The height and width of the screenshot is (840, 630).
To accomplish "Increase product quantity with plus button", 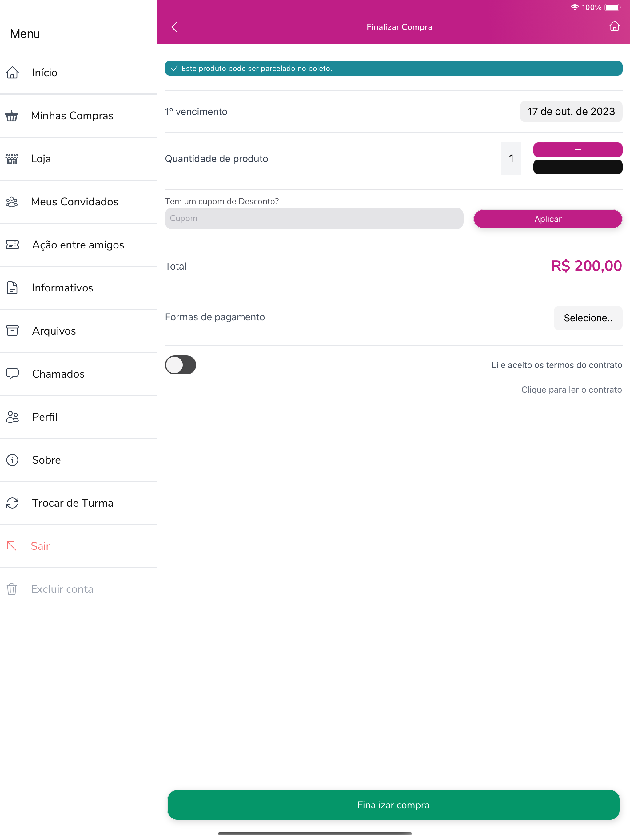I will pyautogui.click(x=578, y=150).
